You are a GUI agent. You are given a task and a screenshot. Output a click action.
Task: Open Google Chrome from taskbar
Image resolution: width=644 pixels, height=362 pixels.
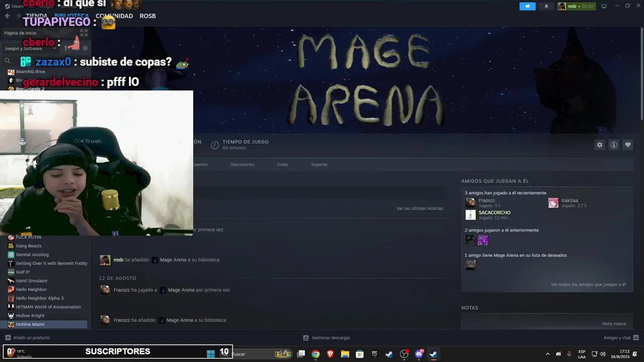[315, 354]
